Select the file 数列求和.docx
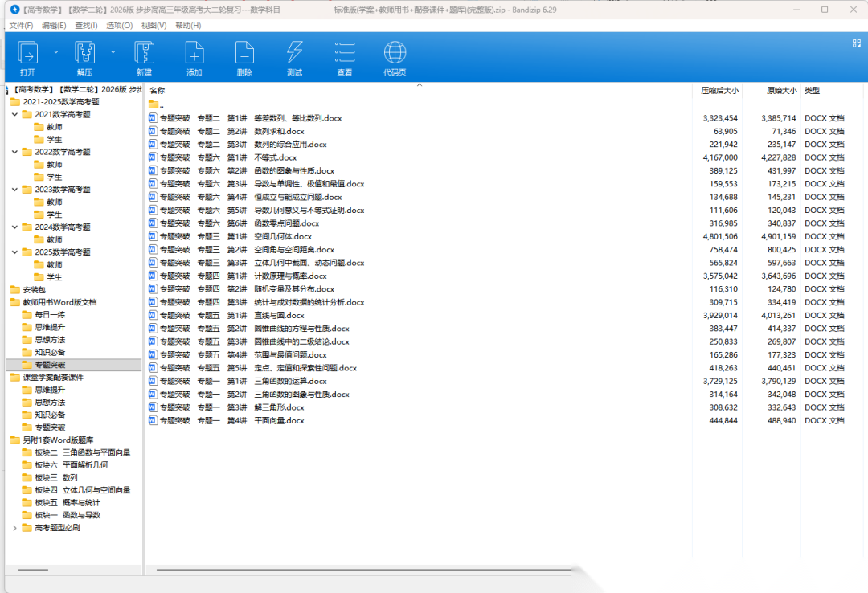Screen dimensions: 868x593 click(x=279, y=132)
